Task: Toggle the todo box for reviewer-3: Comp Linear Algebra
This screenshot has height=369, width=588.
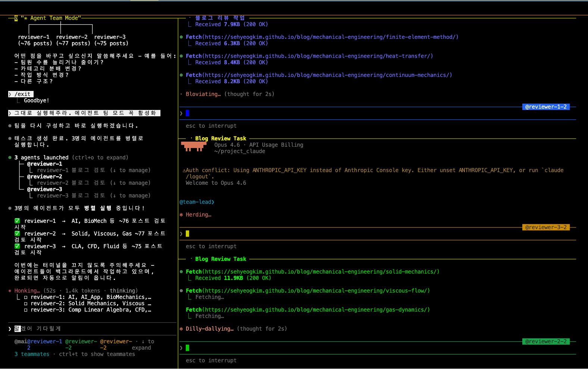Action: pos(26,310)
